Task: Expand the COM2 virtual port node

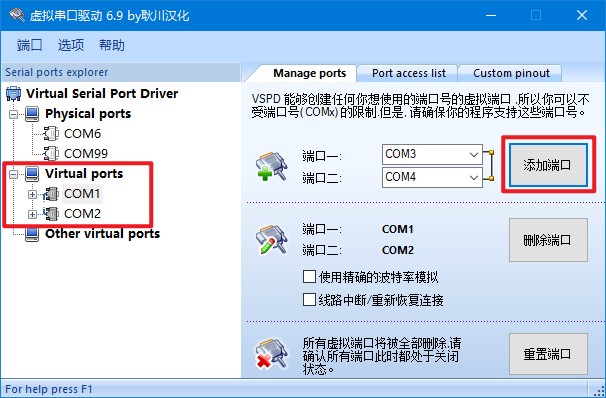Action: pos(32,214)
